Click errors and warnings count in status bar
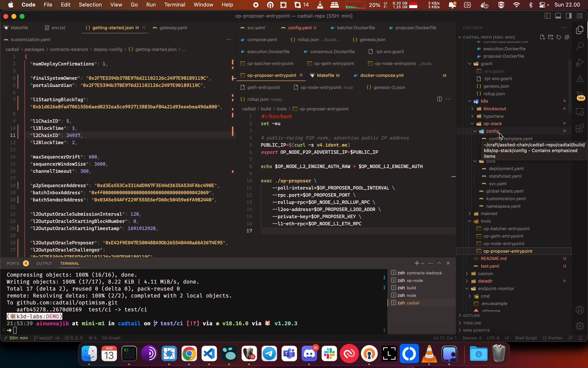The image size is (588, 368). click(x=74, y=338)
